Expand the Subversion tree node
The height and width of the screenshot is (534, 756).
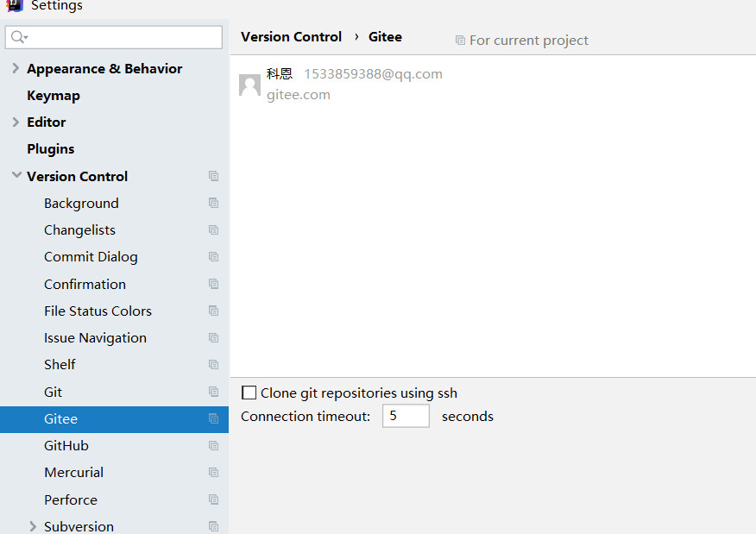(33, 526)
